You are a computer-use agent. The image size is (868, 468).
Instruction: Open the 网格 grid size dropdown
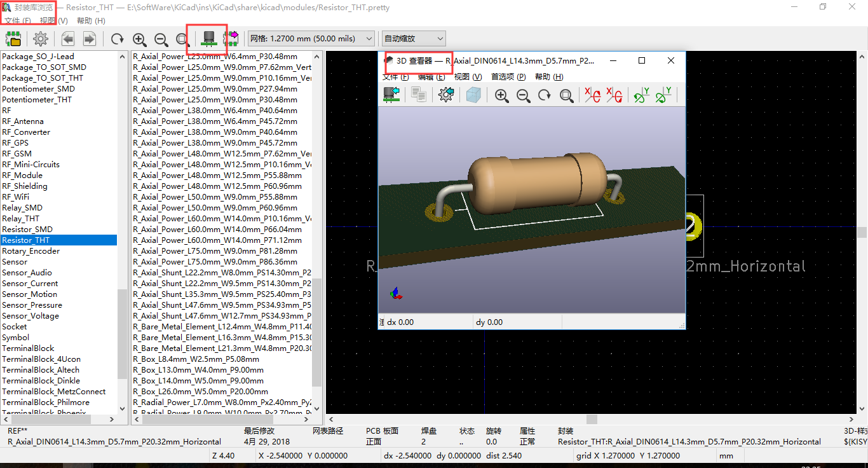pos(311,38)
